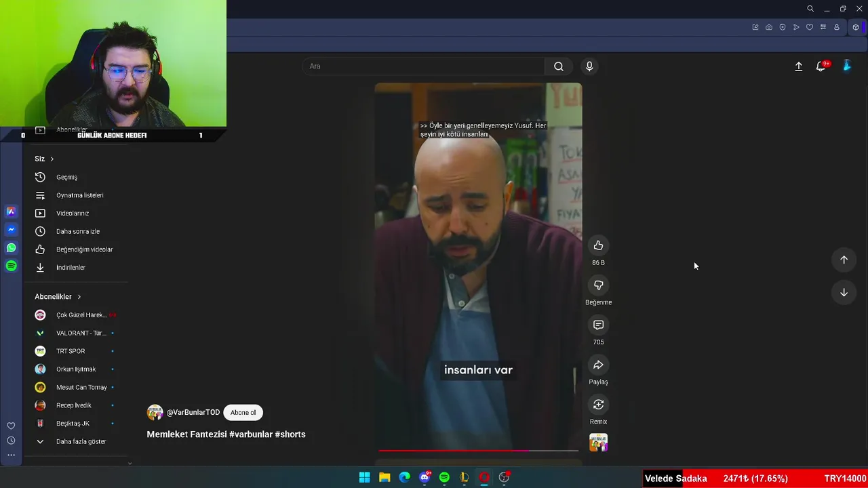
Task: Open Spotify in Opera sidebar
Action: tap(11, 266)
